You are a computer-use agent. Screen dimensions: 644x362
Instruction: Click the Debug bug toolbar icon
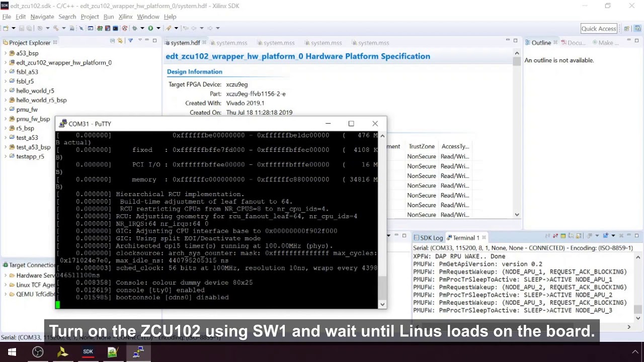(135, 28)
